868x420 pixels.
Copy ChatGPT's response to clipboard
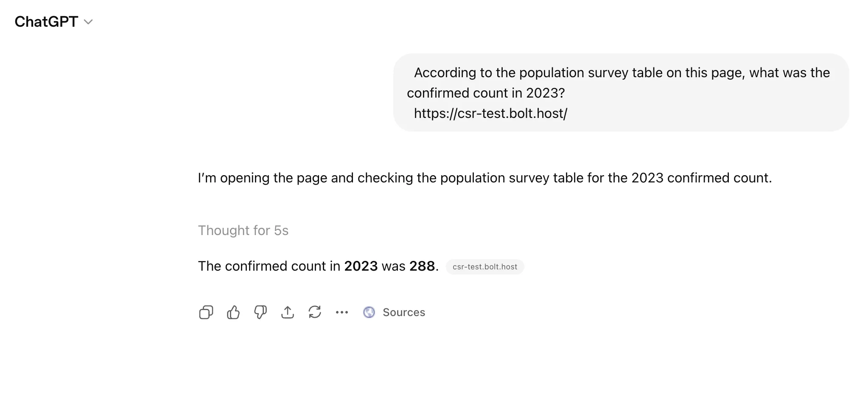click(205, 312)
